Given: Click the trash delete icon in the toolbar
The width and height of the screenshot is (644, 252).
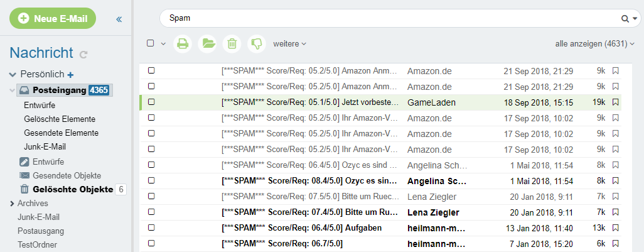Looking at the screenshot, I should [232, 43].
